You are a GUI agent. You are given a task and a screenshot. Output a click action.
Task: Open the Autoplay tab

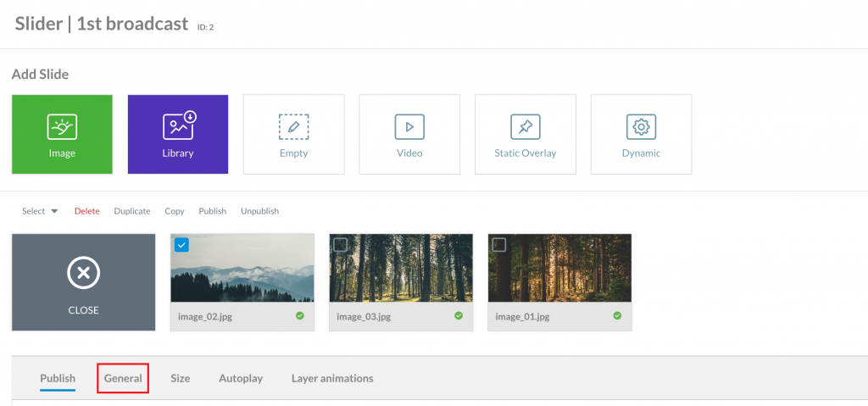coord(241,378)
